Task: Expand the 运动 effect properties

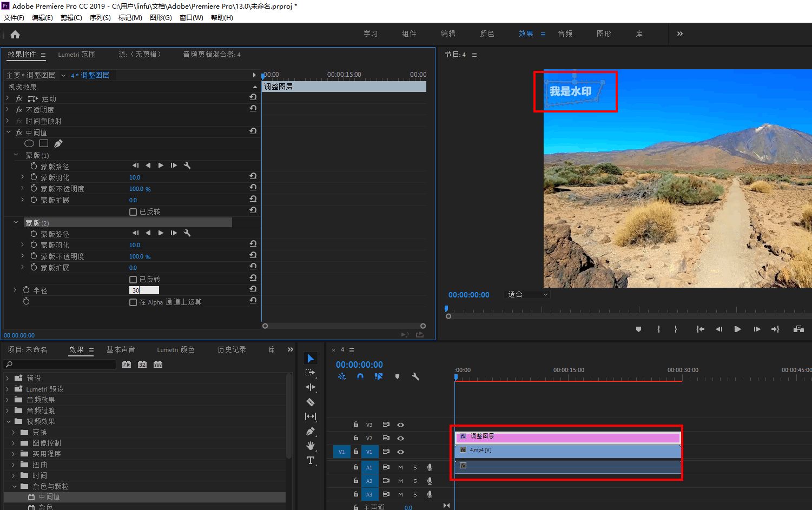Action: click(x=8, y=98)
